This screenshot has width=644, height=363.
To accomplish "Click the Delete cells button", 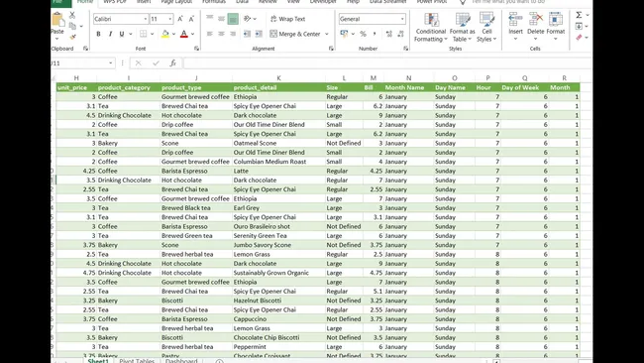I will [x=536, y=27].
